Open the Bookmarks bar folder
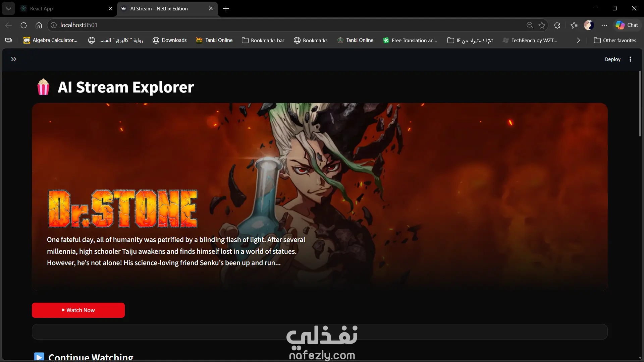This screenshot has height=362, width=644. tap(263, 40)
